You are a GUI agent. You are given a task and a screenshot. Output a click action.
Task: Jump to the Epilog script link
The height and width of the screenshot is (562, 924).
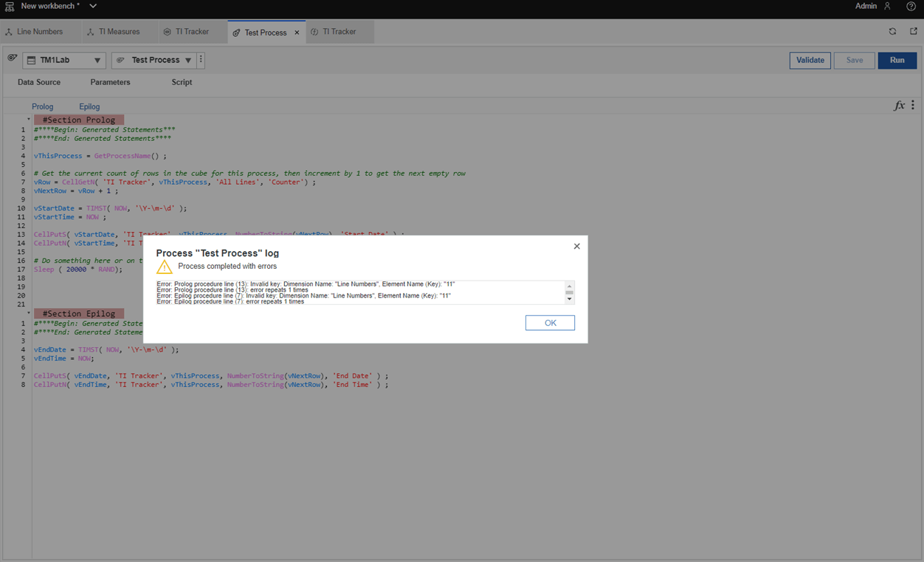[x=89, y=107]
